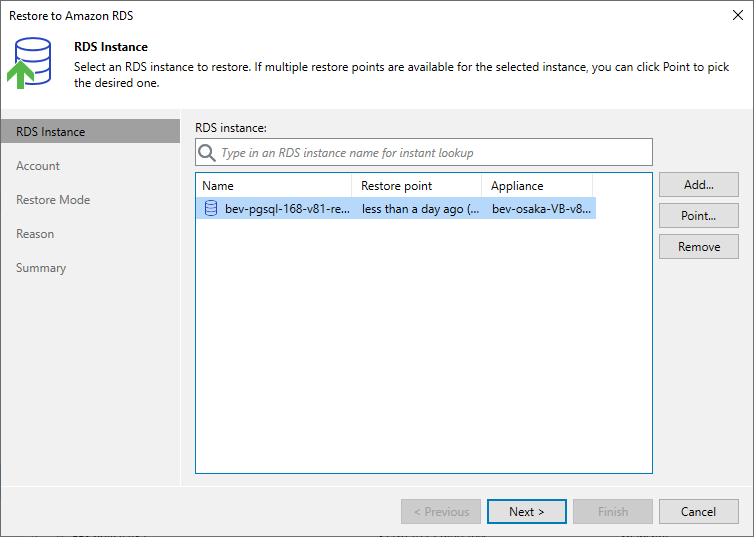
Task: Focus the RDS instance name lookup field
Action: (x=424, y=152)
